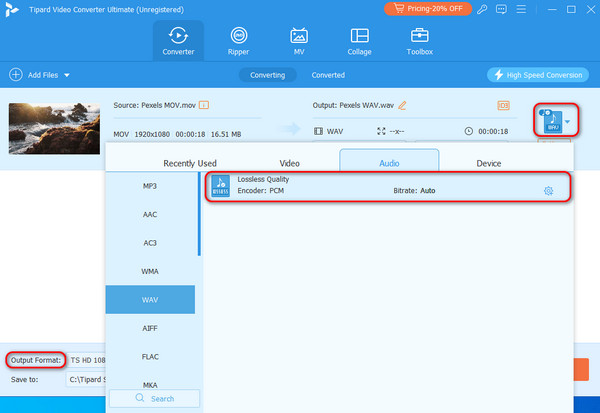Open the hamburger menu icon

tap(521, 9)
